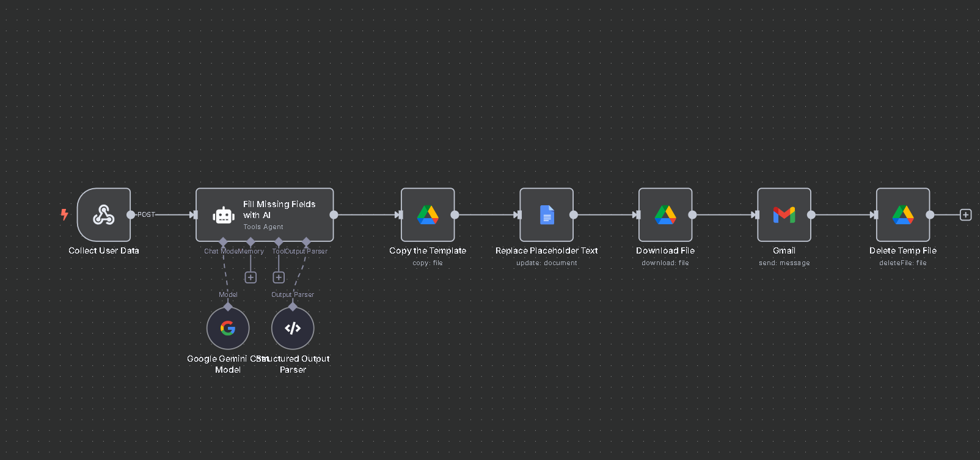
Task: Click the red webhook trigger lightning bolt
Action: click(x=64, y=214)
